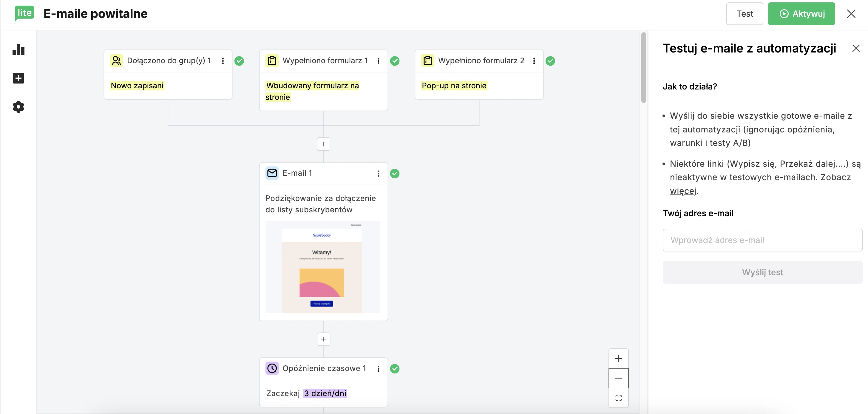The height and width of the screenshot is (414, 868).
Task: Toggle the green status check on E-mail 1
Action: point(395,174)
